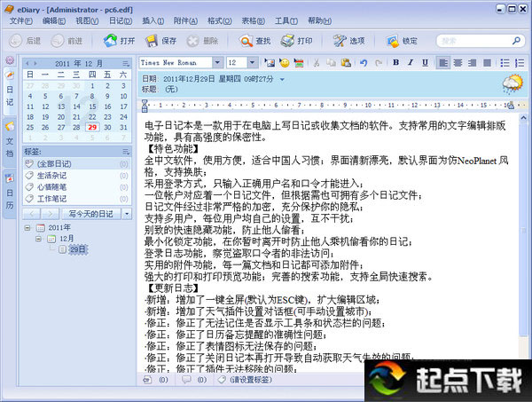The image size is (532, 402).
Task: Paste with the clipboard icon
Action: point(346,63)
